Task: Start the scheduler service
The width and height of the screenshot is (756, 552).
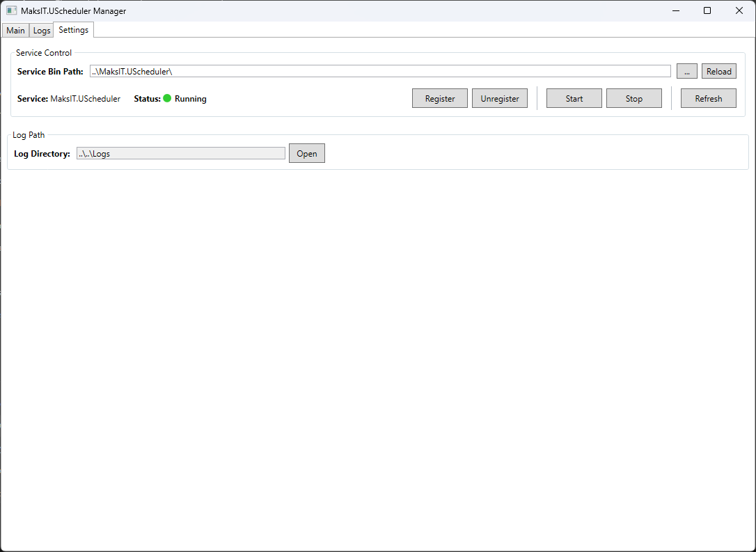Action: 574,98
